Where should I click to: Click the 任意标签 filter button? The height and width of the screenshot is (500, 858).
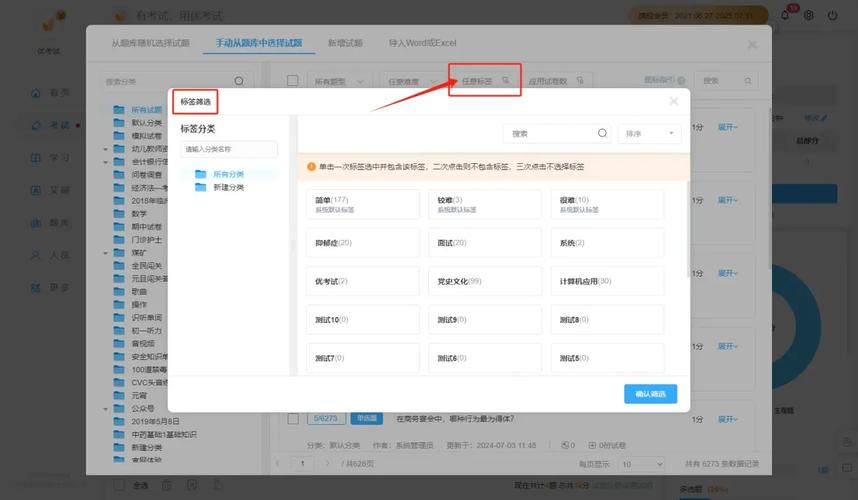click(484, 81)
